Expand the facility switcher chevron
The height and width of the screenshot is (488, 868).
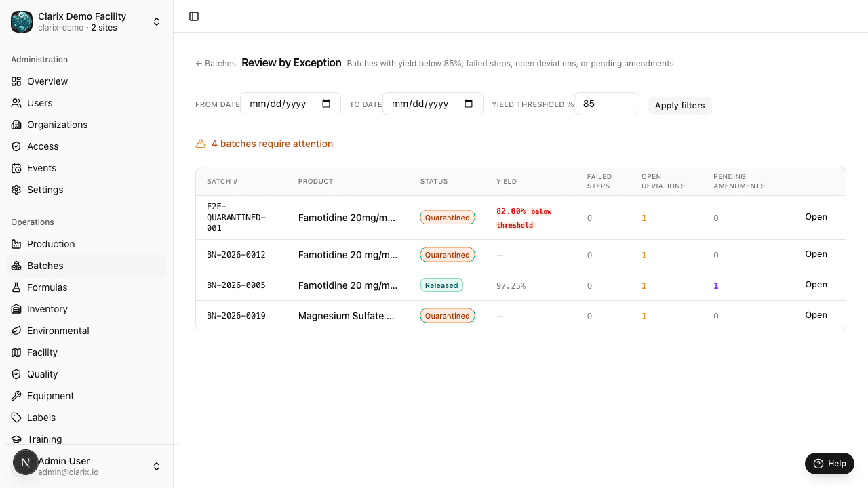[x=157, y=22]
